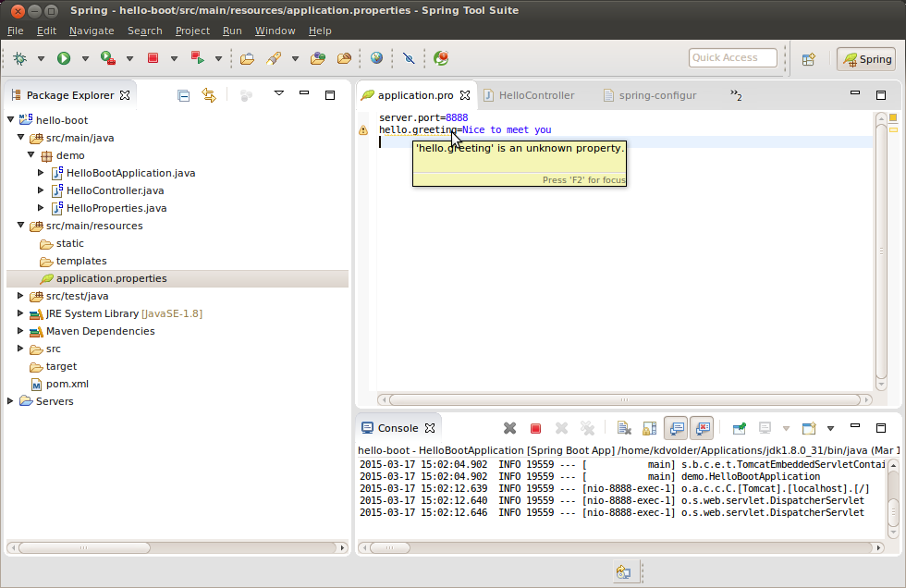The width and height of the screenshot is (906, 588).
Task: Click the editor horizontal scrollbar
Action: pyautogui.click(x=625, y=399)
